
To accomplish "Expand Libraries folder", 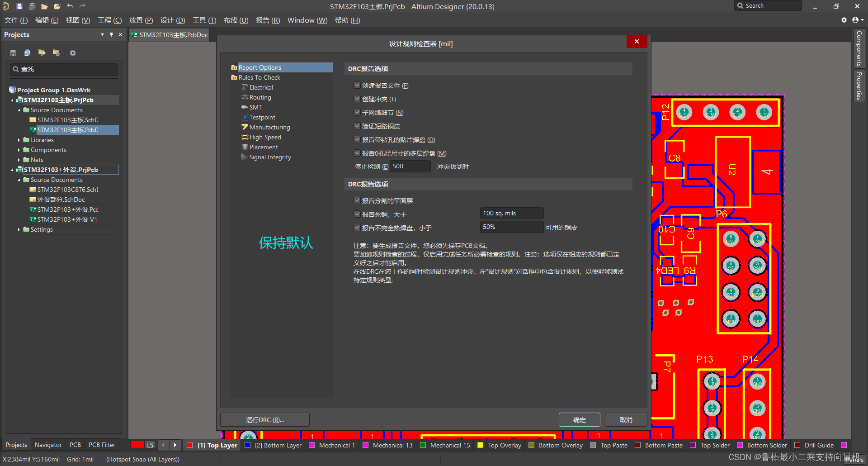I will [19, 140].
